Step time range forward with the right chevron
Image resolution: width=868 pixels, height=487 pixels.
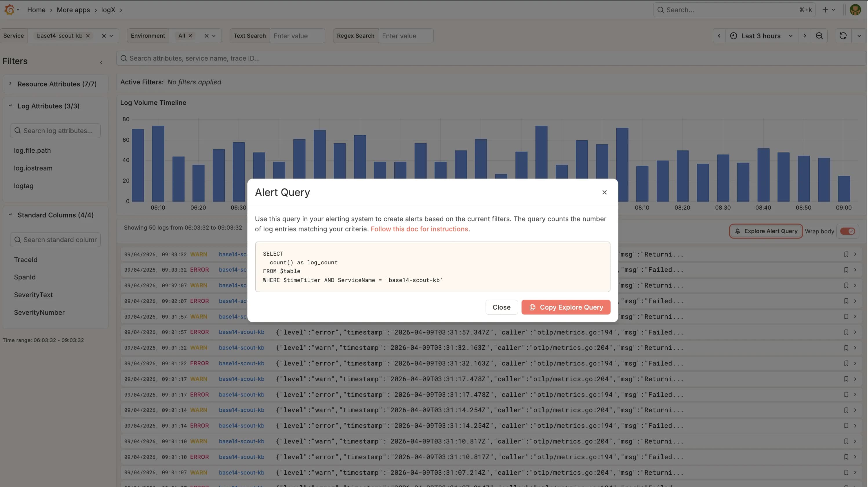tap(805, 36)
